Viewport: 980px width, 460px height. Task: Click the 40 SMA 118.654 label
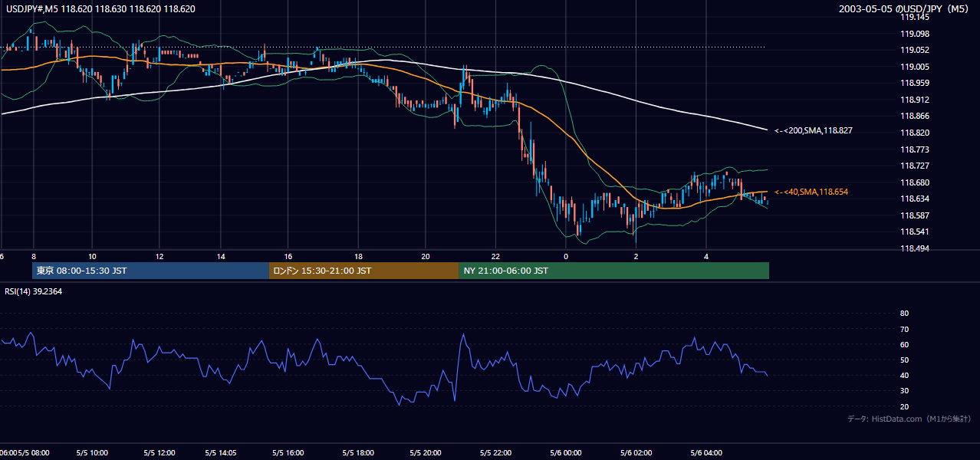click(x=811, y=192)
